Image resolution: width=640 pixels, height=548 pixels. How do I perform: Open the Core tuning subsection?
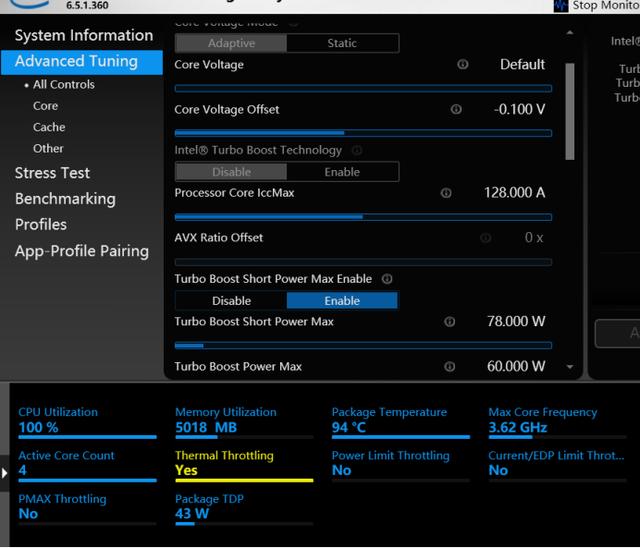coord(45,106)
